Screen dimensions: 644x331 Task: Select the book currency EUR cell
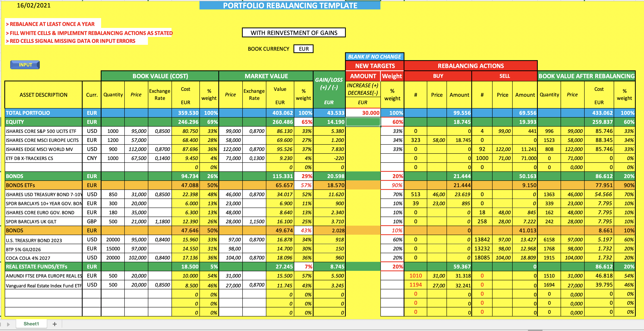point(304,49)
